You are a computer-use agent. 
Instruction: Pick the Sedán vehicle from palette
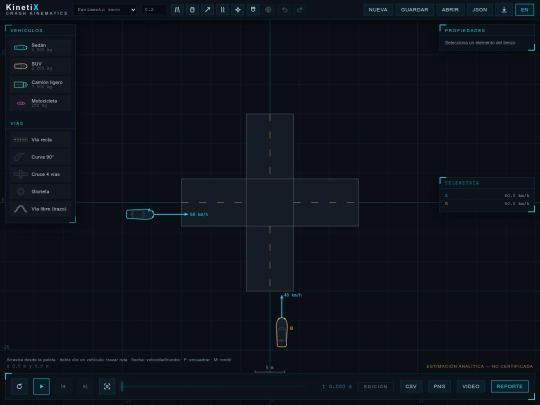click(40, 48)
